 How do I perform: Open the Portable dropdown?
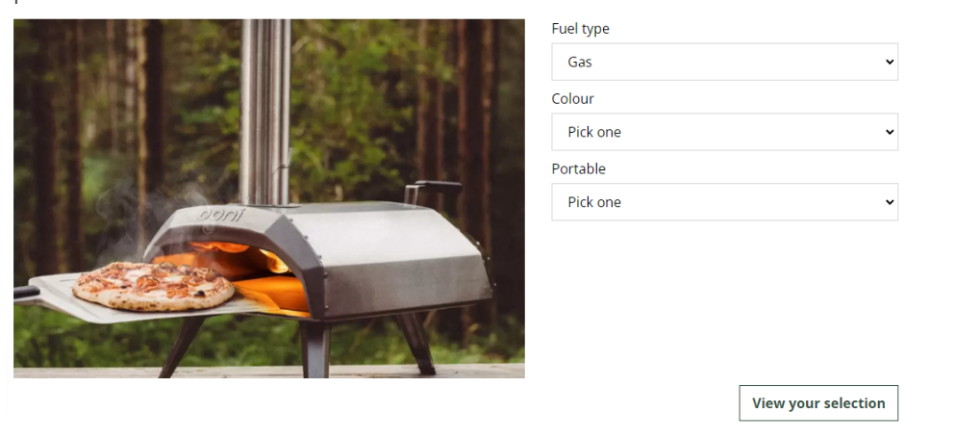[724, 202]
